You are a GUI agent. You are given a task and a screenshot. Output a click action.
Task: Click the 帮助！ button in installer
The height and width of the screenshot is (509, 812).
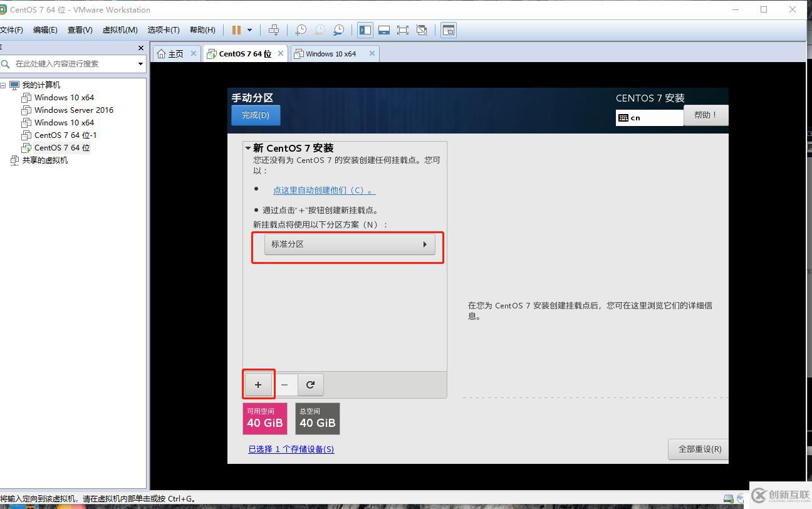click(x=705, y=115)
